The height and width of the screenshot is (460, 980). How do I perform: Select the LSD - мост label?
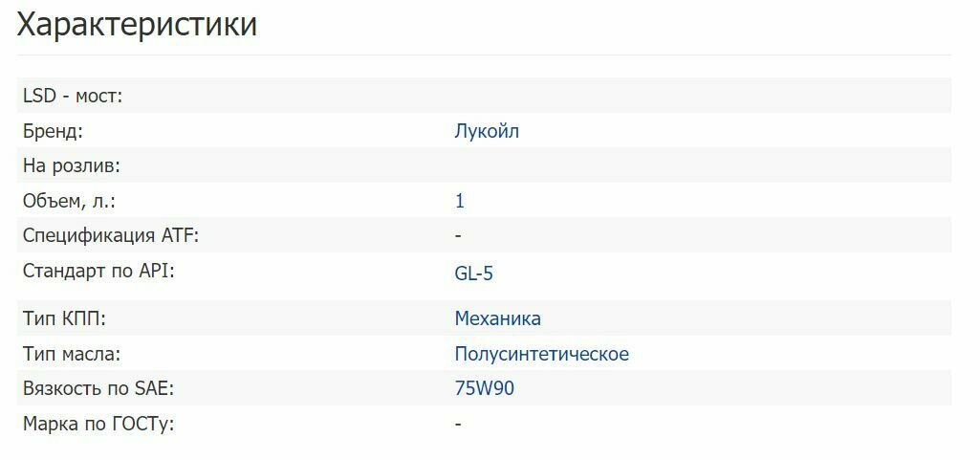click(73, 97)
